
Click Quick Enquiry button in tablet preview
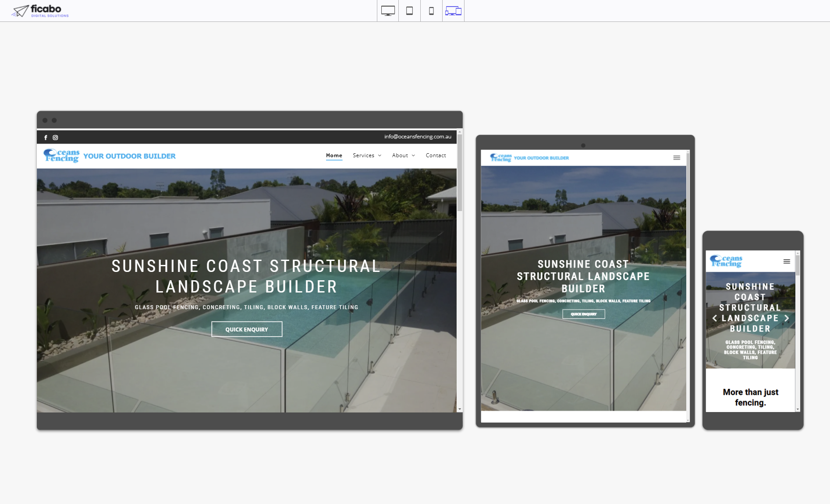[x=584, y=314]
